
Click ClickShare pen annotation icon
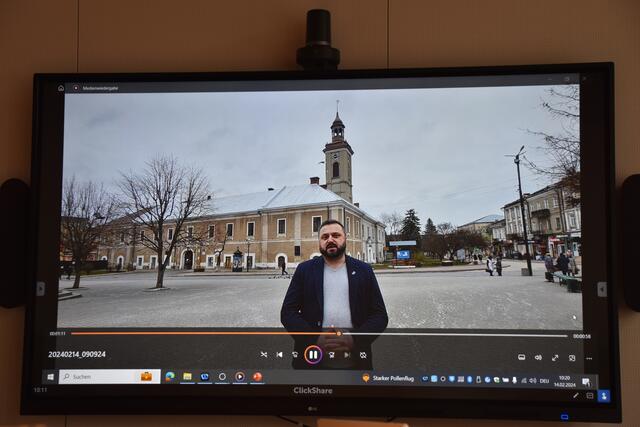[576, 395]
